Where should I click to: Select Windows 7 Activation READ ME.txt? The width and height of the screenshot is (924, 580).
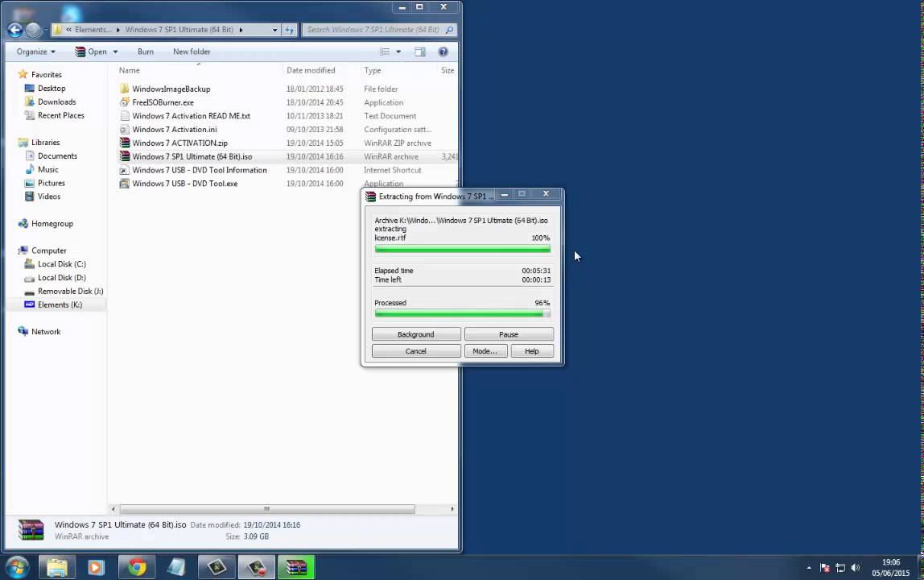point(191,116)
